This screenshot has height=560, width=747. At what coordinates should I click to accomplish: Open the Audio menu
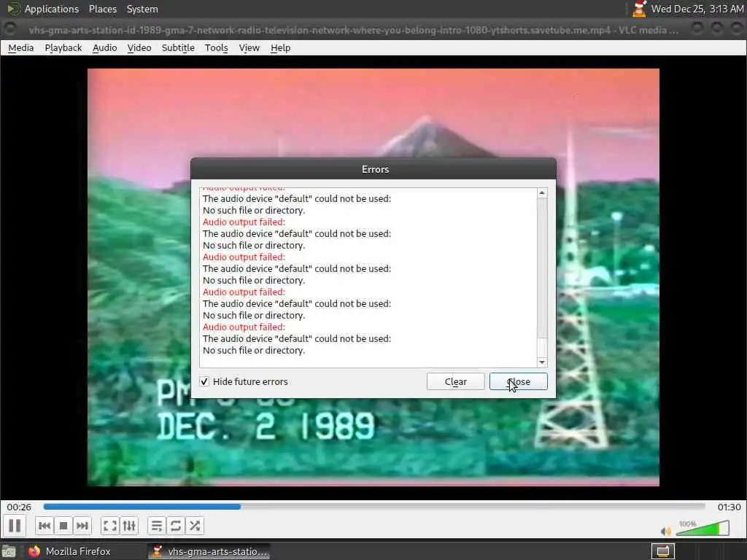pos(105,47)
